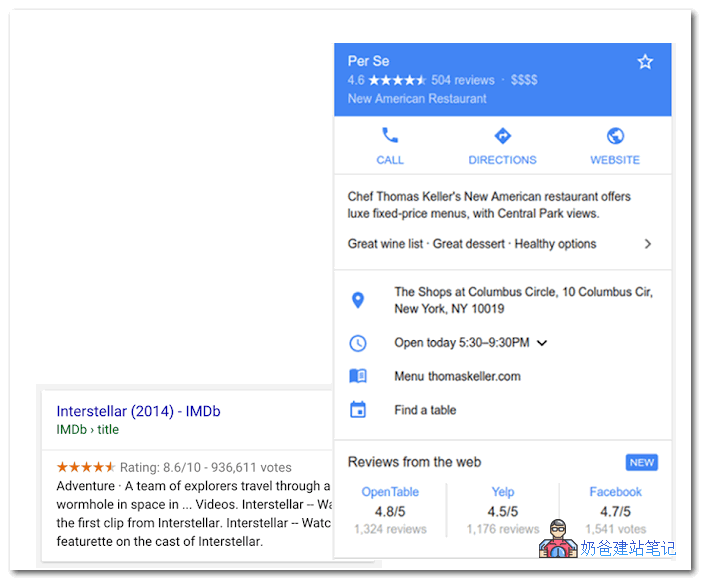Click Great wine list highlight text
The height and width of the screenshot is (581, 702).
pyautogui.click(x=385, y=244)
